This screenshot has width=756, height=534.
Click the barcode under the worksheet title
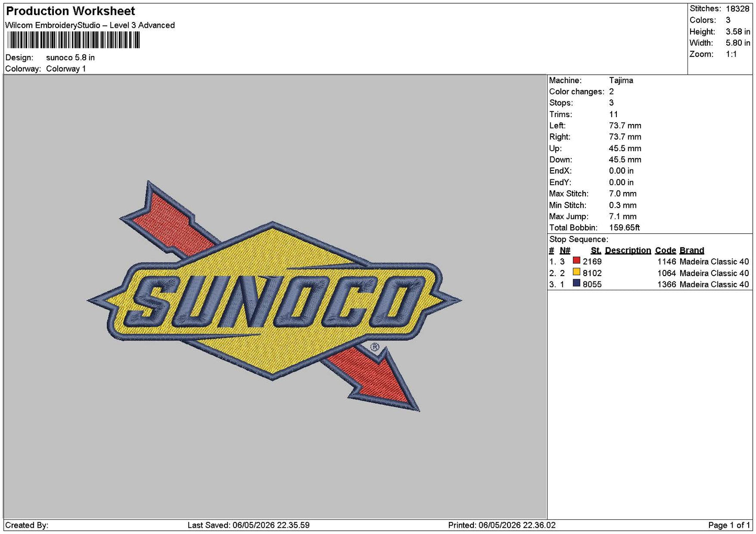pyautogui.click(x=74, y=40)
